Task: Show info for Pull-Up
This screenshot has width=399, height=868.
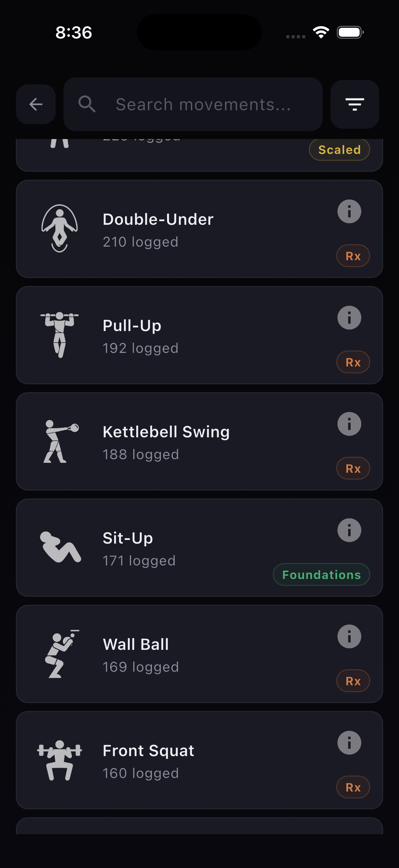Action: tap(349, 318)
